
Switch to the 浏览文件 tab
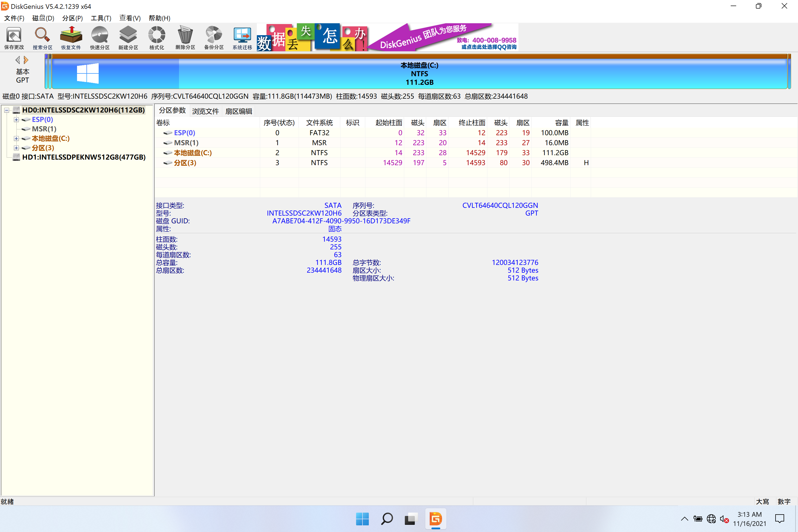[x=205, y=111]
